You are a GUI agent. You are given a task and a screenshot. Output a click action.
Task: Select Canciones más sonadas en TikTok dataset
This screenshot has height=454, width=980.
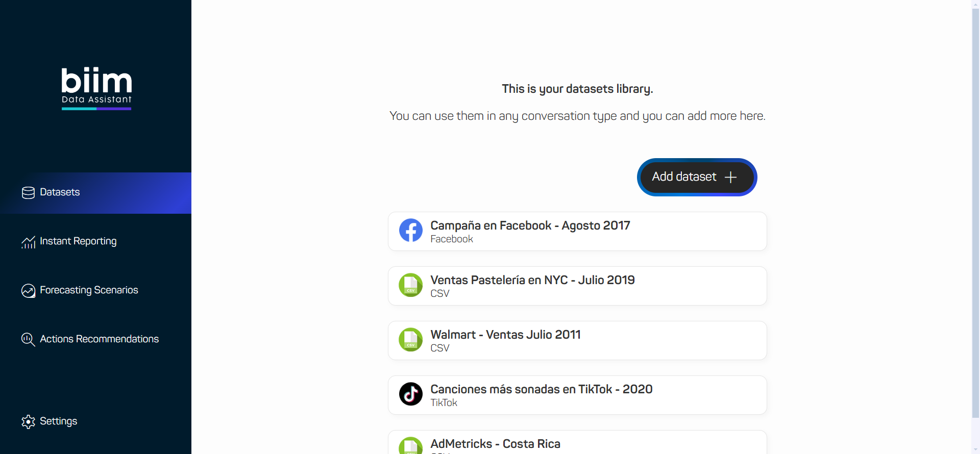click(x=577, y=395)
